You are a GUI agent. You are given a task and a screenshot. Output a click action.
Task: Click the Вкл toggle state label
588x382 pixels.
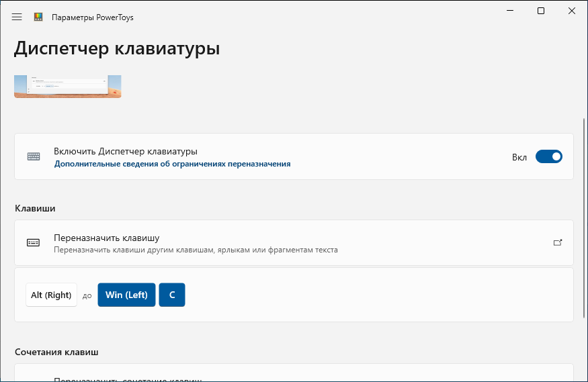(519, 157)
